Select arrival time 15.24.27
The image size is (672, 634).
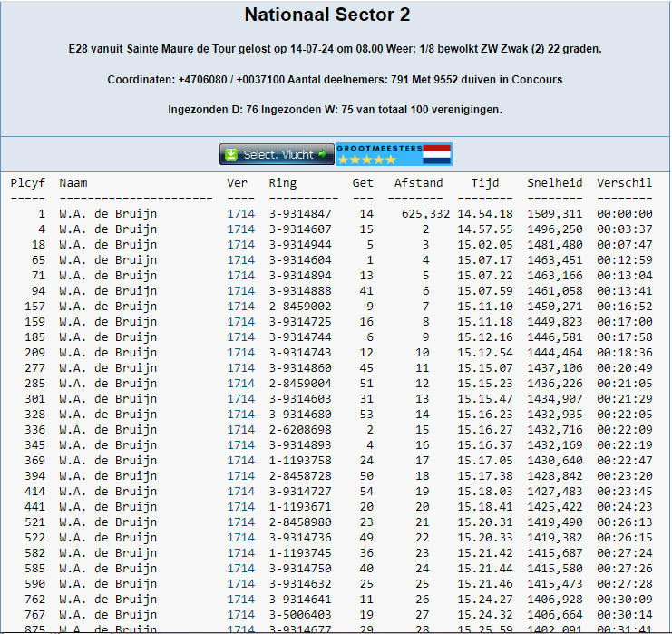tap(485, 600)
